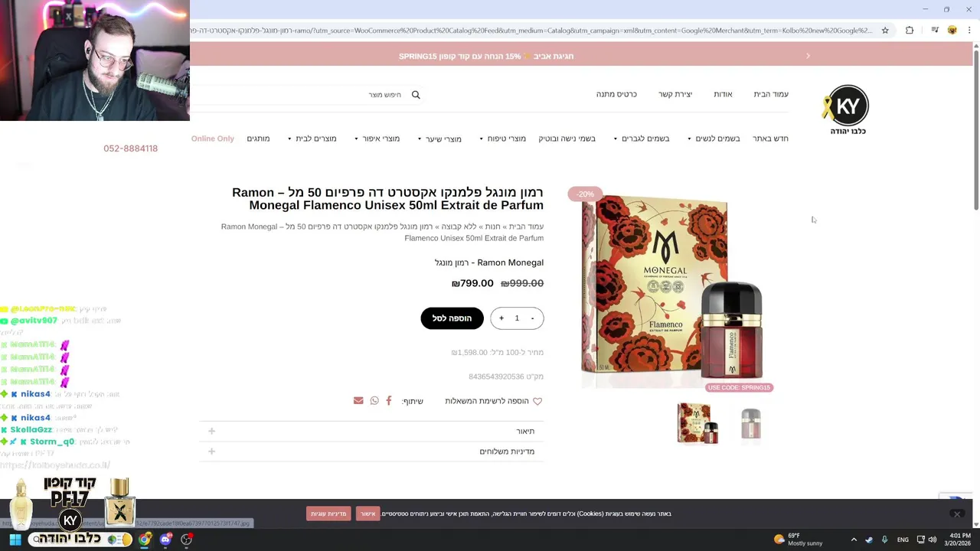Viewport: 980px width, 551px height.
Task: Open the יצירת קשר contact link
Action: (675, 94)
